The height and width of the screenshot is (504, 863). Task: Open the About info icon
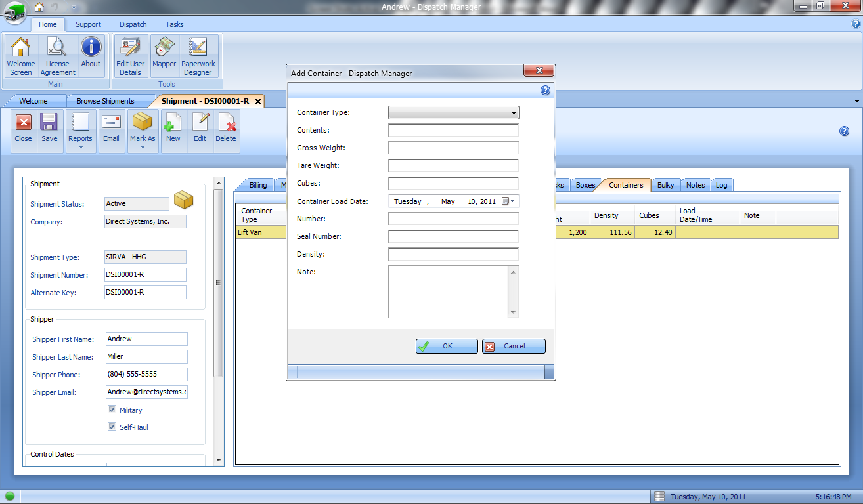coord(91,55)
